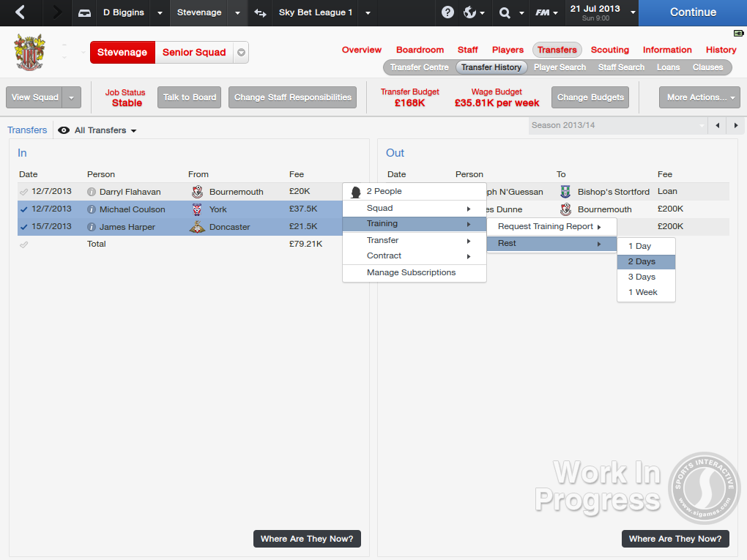Select 3 Days rest option
Image resolution: width=747 pixels, height=560 pixels.
coord(646,277)
